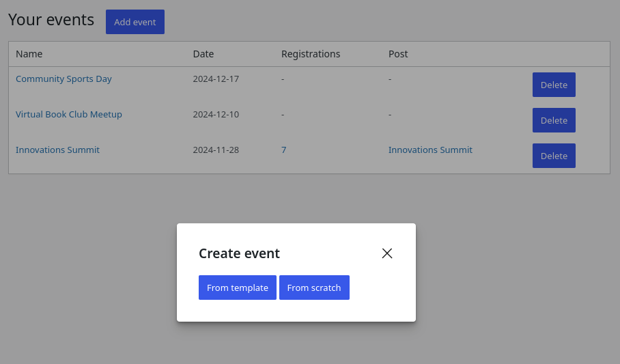Click the Date column header
Screen dimensions: 620x364
[x=203, y=54]
